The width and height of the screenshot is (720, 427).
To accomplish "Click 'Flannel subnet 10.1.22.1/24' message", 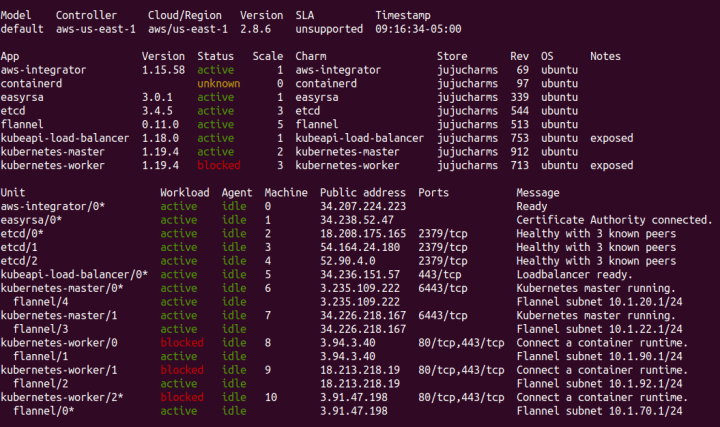I will (599, 329).
